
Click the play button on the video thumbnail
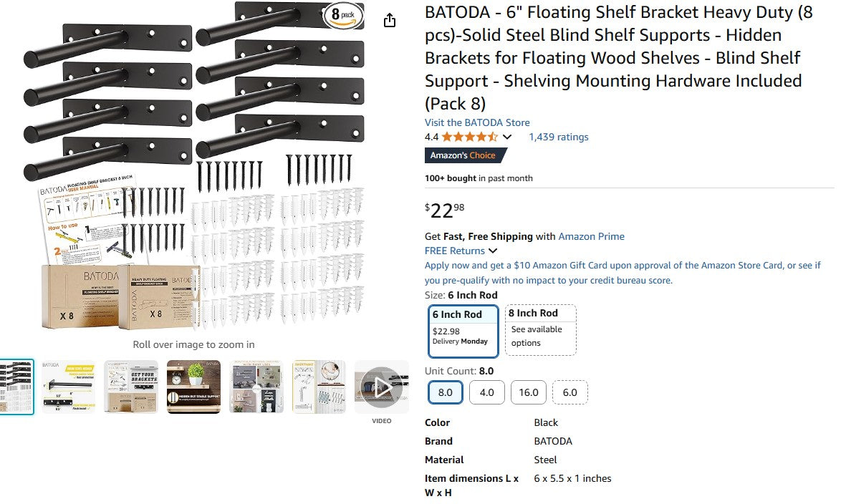point(381,386)
